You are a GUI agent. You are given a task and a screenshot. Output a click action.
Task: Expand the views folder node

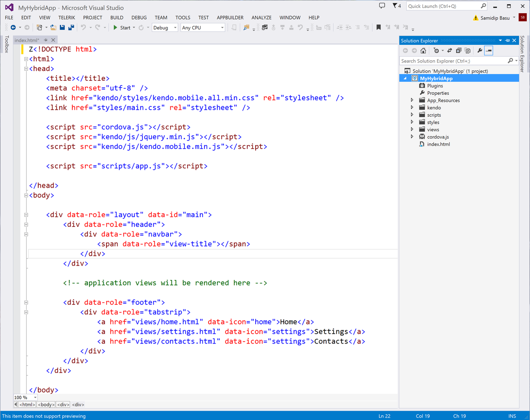412,129
